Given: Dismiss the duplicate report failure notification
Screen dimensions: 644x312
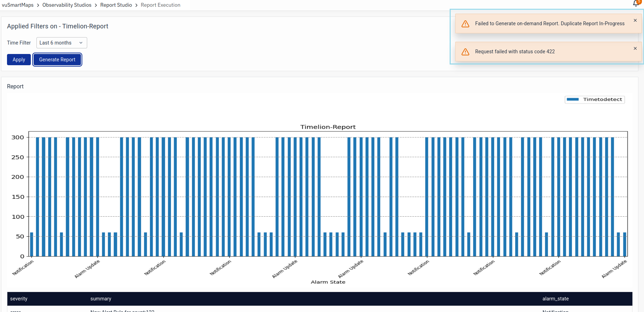Looking at the screenshot, I should point(635,21).
